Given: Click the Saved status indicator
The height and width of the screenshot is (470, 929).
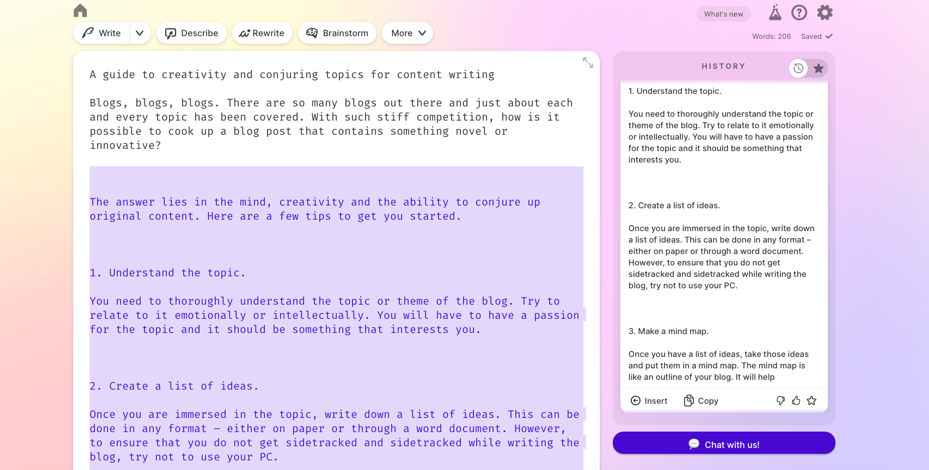Looking at the screenshot, I should [x=816, y=37].
